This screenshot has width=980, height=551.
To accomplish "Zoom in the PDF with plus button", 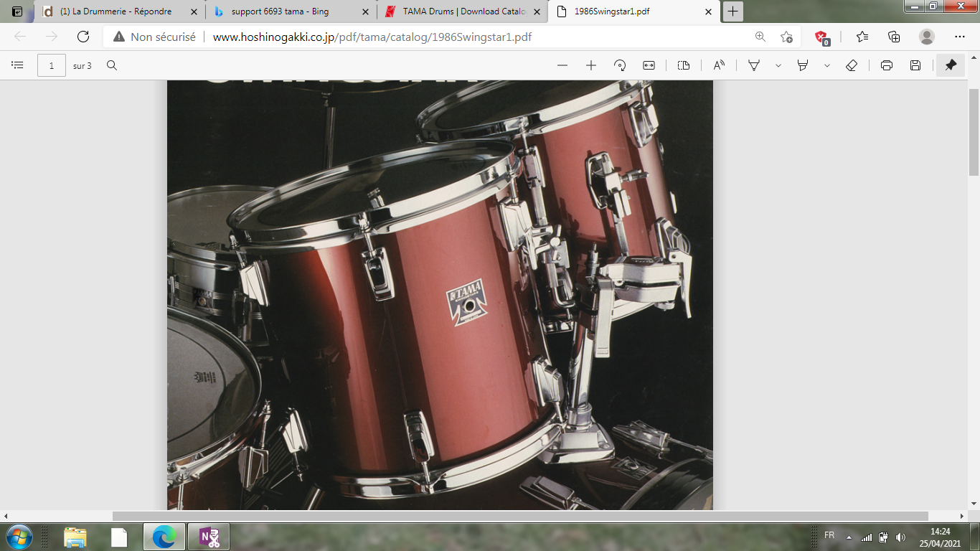I will (x=591, y=65).
